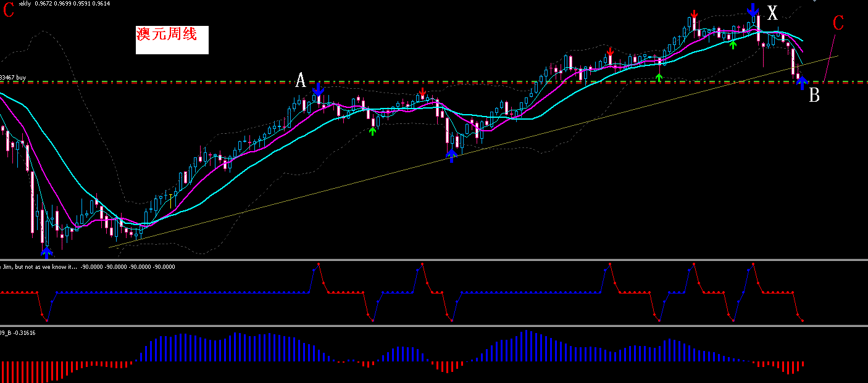Select the white A label on chart

coord(301,80)
